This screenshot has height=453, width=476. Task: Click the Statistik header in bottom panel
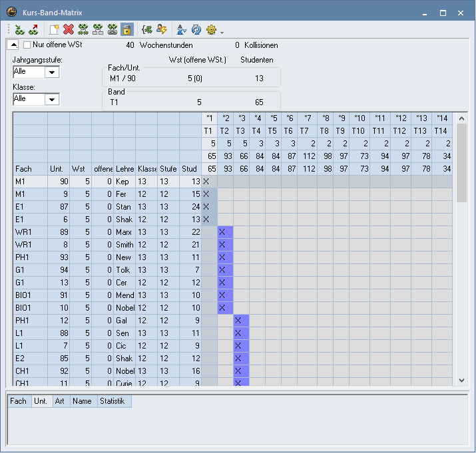(114, 401)
